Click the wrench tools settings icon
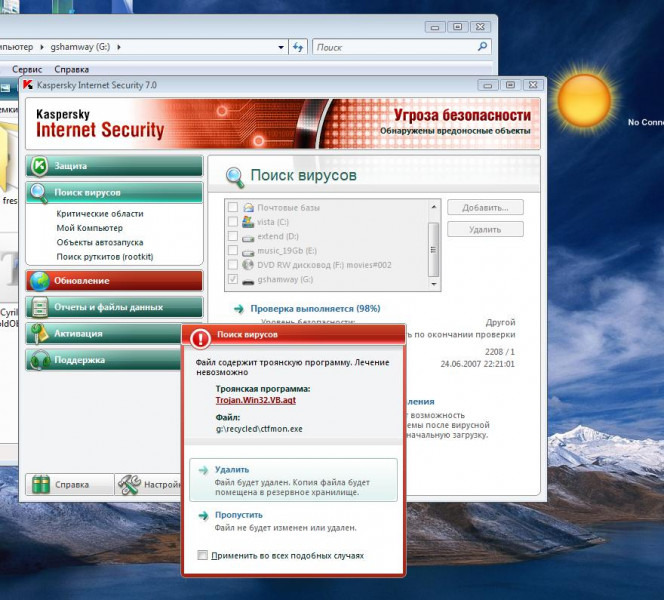 coord(129,484)
